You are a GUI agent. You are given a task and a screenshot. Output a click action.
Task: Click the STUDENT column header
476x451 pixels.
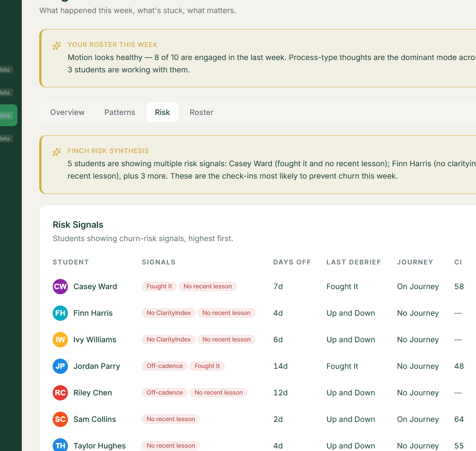click(71, 262)
